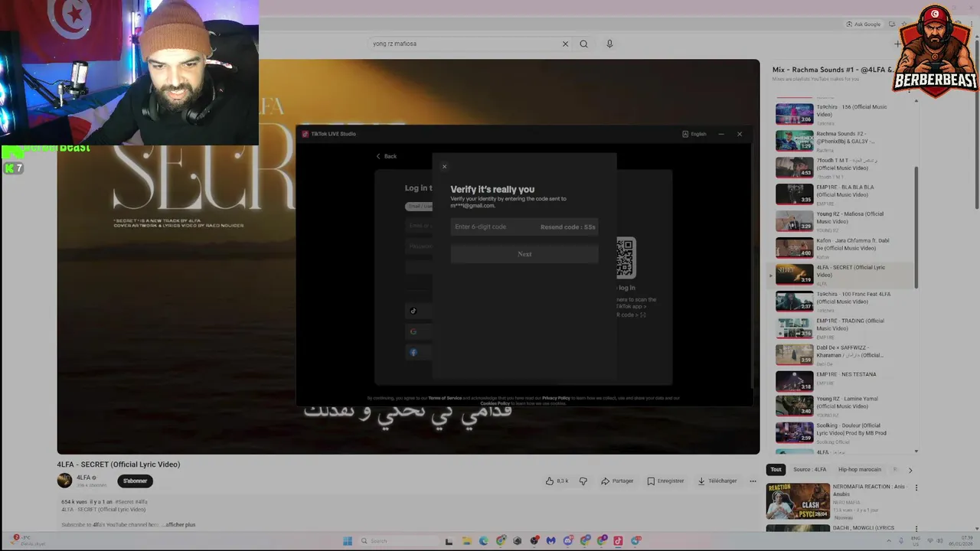Play EMP1RE - NES TESTANA from the mix
The image size is (980, 551).
coord(842,381)
